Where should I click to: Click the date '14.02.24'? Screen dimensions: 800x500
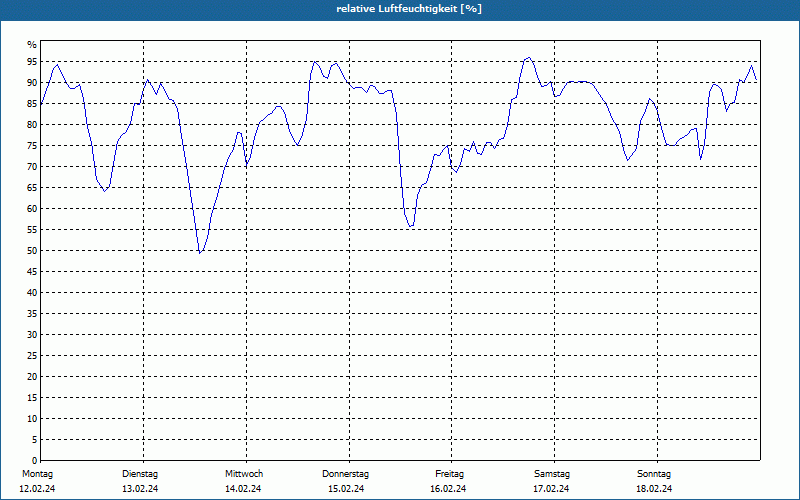pyautogui.click(x=243, y=489)
